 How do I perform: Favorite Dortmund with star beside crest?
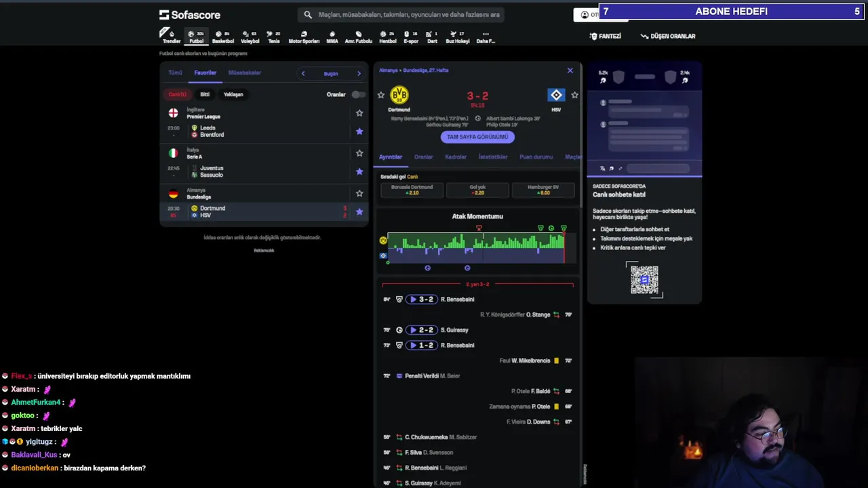(x=381, y=96)
